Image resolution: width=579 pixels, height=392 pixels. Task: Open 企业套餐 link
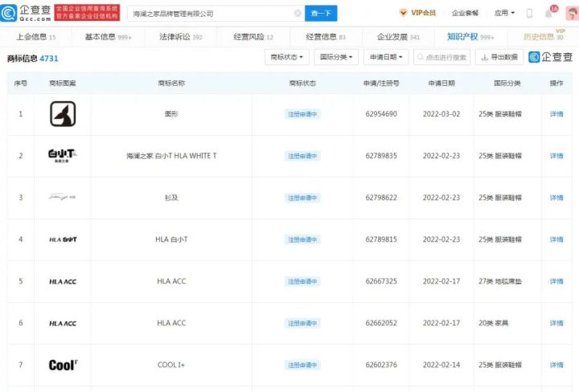point(465,13)
